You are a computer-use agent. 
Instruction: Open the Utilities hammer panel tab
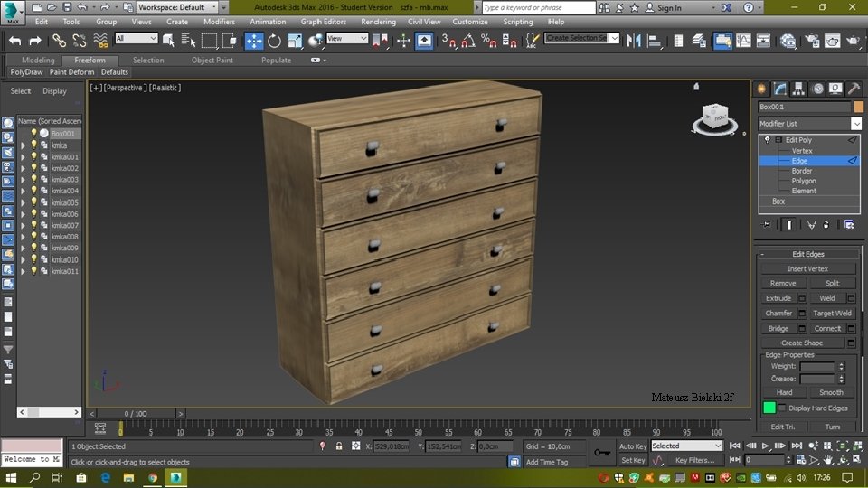coord(855,89)
